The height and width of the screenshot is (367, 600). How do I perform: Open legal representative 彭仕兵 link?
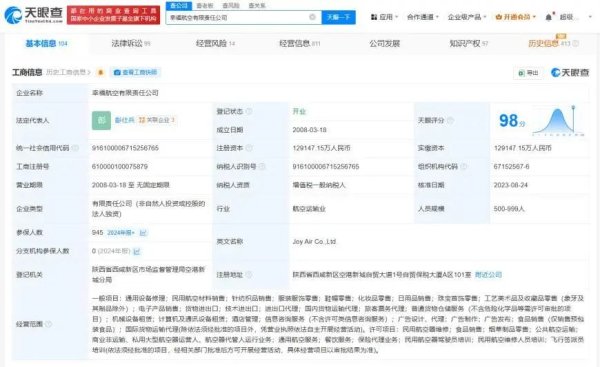[x=124, y=120]
